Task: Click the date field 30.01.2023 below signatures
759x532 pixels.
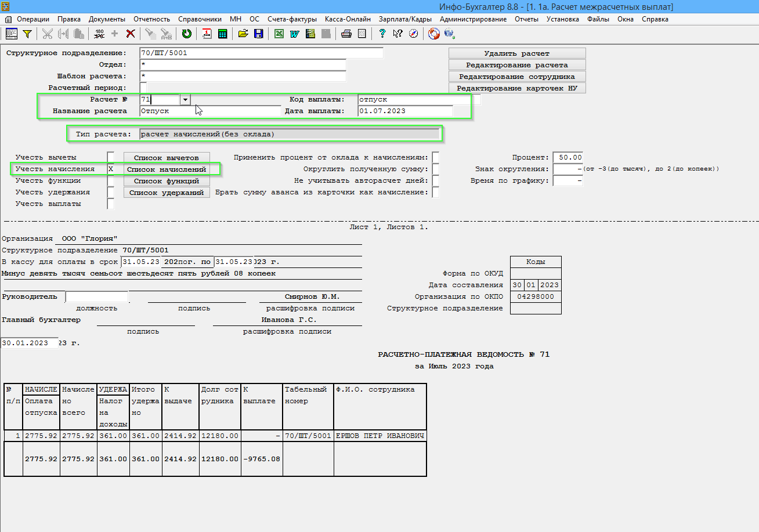Action: click(30, 343)
